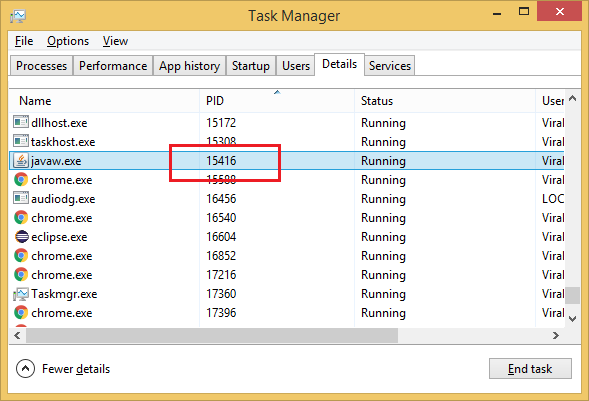Click the Fewer details arrow icon
Image resolution: width=589 pixels, height=401 pixels.
click(25, 369)
